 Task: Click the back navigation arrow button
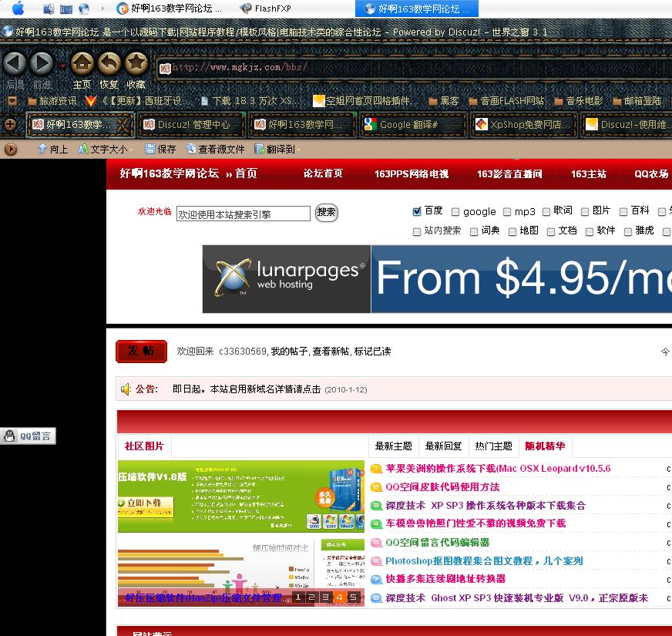tap(15, 63)
